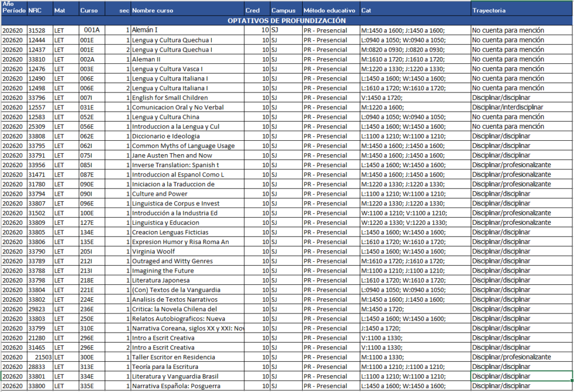Select the Jane Austen Then and Now cell
This screenshot has height=392, width=574.
click(187, 155)
